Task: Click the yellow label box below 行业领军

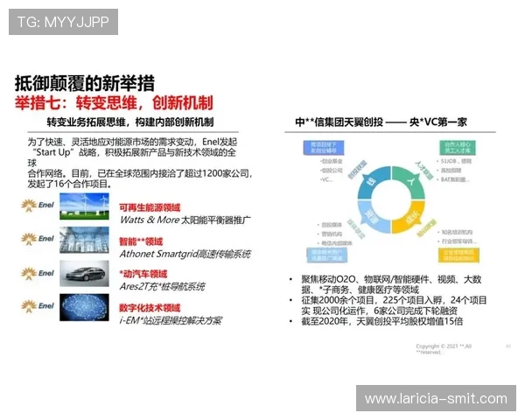Action: pyautogui.click(x=458, y=255)
